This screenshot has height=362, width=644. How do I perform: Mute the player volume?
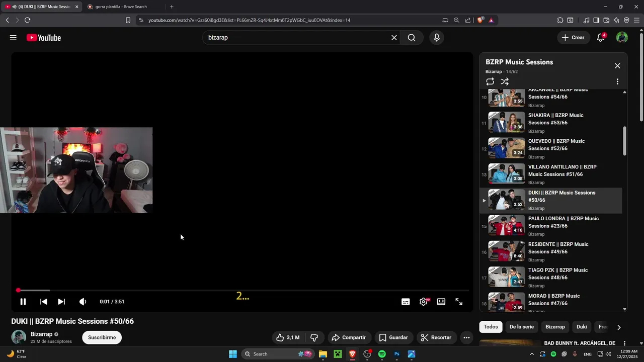83,302
